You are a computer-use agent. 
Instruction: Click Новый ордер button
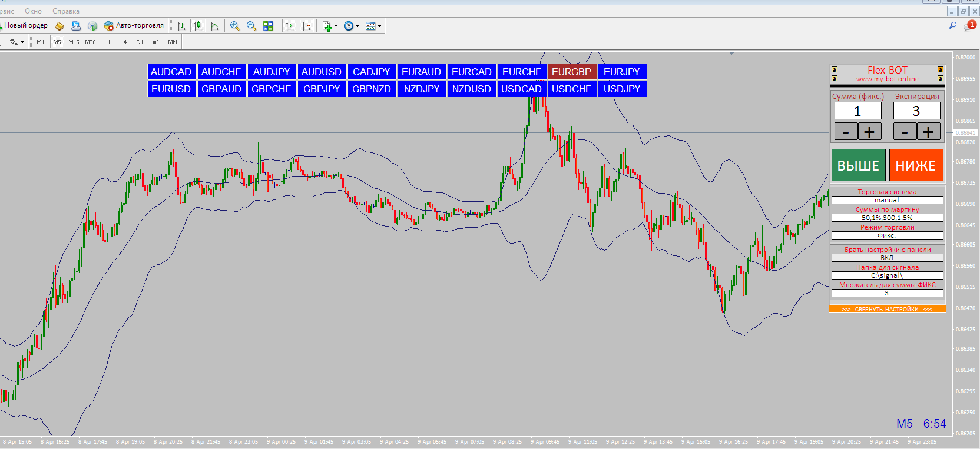[25, 26]
